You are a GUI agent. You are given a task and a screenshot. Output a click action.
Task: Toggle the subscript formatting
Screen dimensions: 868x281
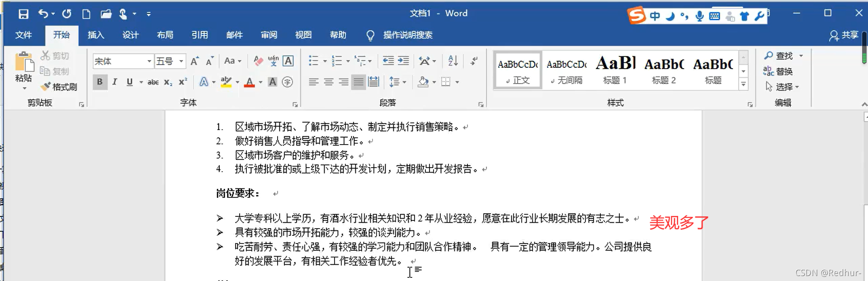[x=168, y=82]
